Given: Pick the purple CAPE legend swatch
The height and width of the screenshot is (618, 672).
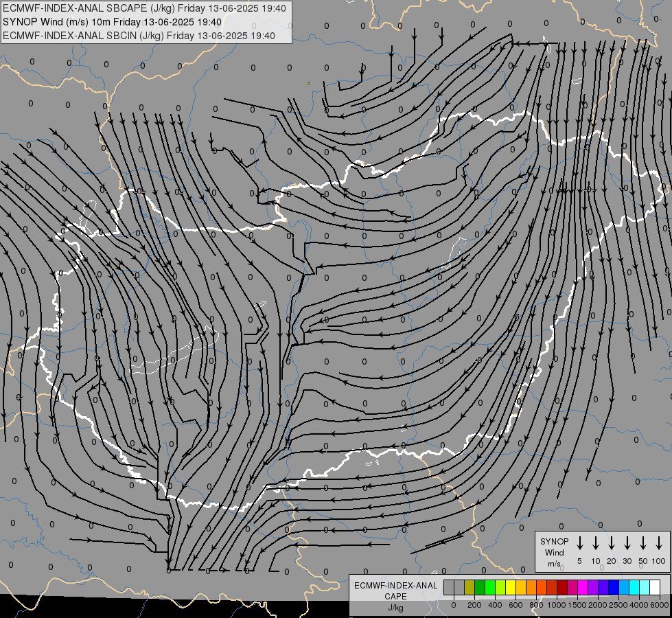Looking at the screenshot, I should pos(592,587).
